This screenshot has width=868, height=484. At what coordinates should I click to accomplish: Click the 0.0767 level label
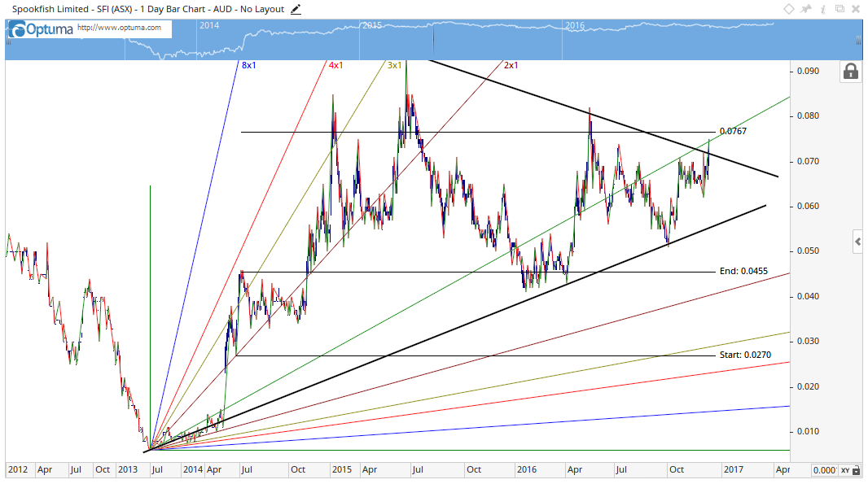(733, 131)
